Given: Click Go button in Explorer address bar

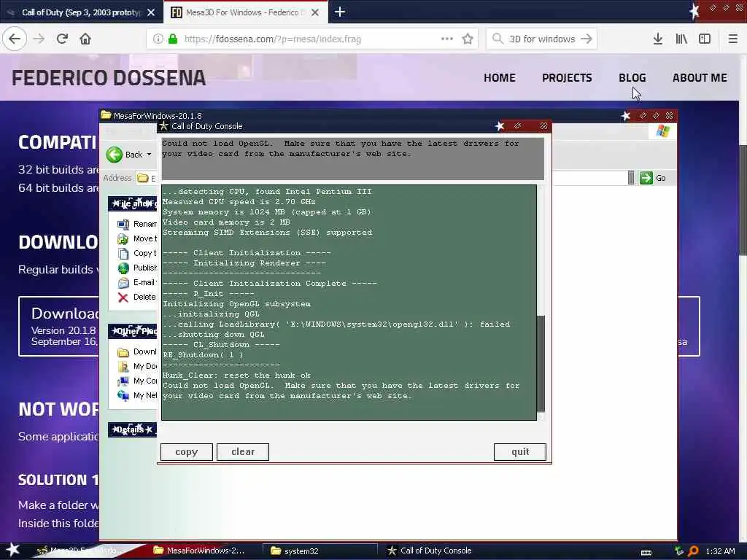Looking at the screenshot, I should click(653, 178).
